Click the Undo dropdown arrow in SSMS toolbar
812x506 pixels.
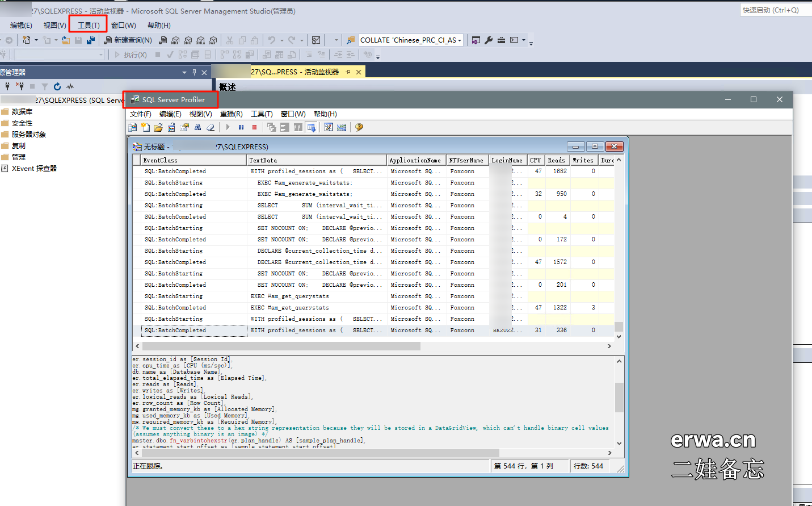coord(281,40)
